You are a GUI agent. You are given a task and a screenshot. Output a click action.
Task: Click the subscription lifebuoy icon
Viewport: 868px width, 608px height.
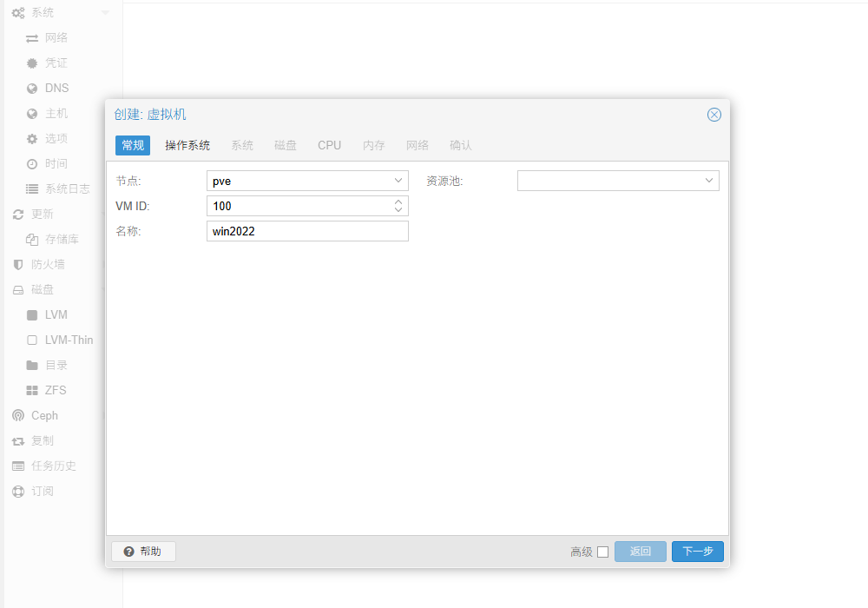click(18, 491)
